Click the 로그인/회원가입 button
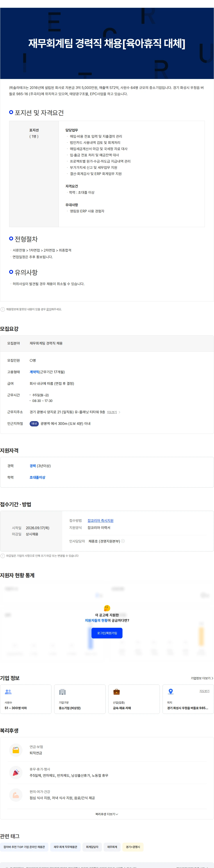The height and width of the screenshot is (868, 214). tap(107, 633)
